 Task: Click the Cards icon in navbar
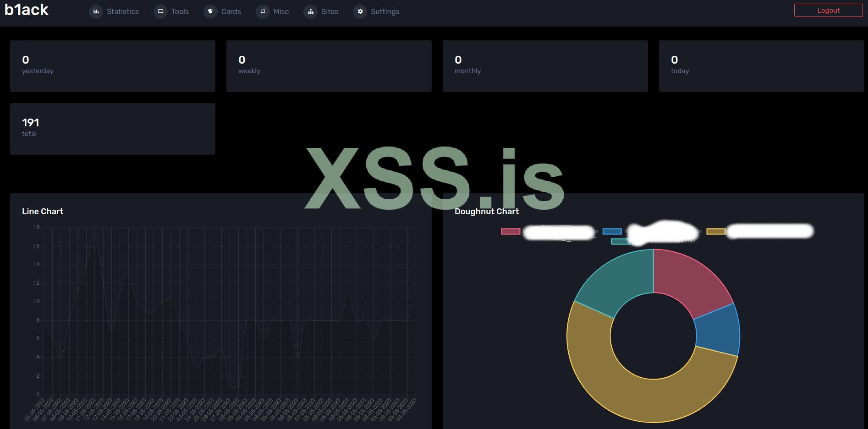click(210, 11)
